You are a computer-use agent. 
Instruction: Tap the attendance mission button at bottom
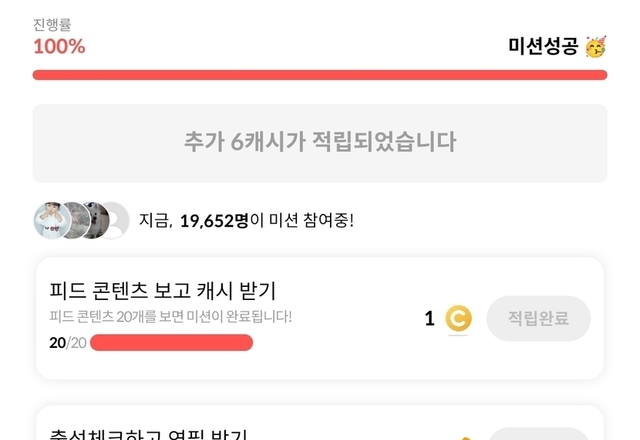[x=538, y=435]
